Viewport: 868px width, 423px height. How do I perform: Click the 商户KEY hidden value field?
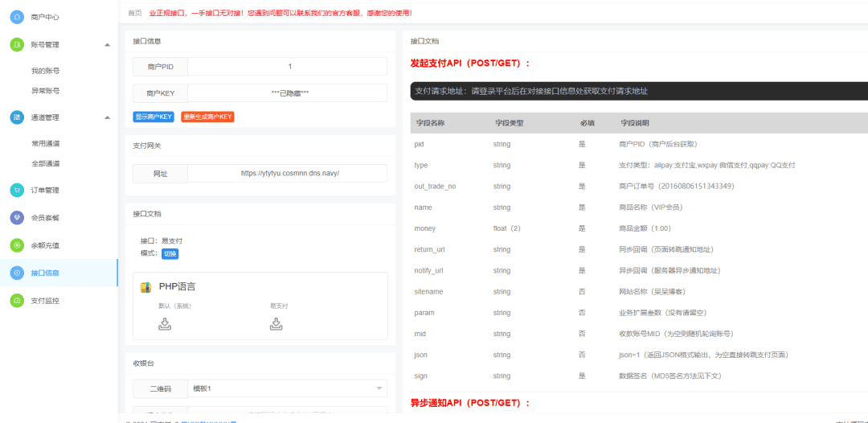(287, 93)
